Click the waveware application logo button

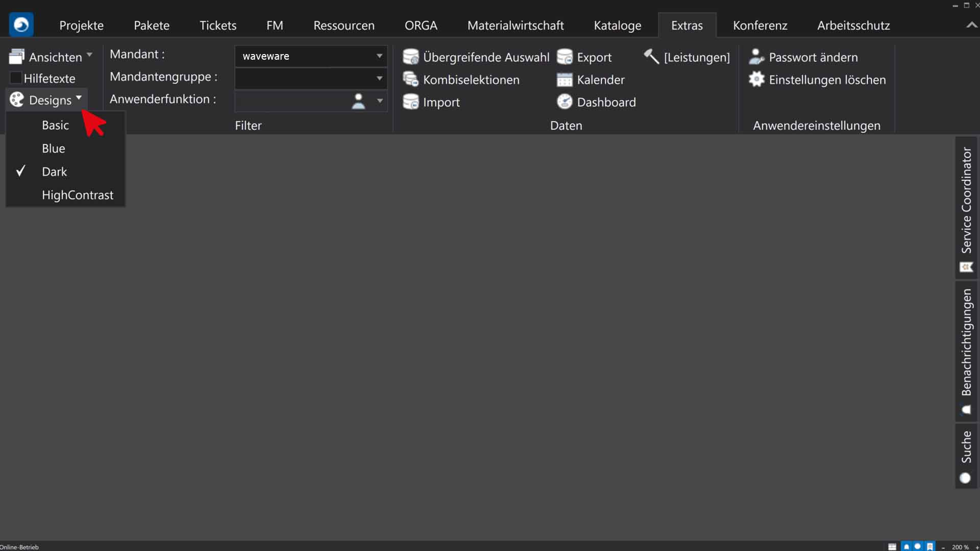click(x=21, y=24)
